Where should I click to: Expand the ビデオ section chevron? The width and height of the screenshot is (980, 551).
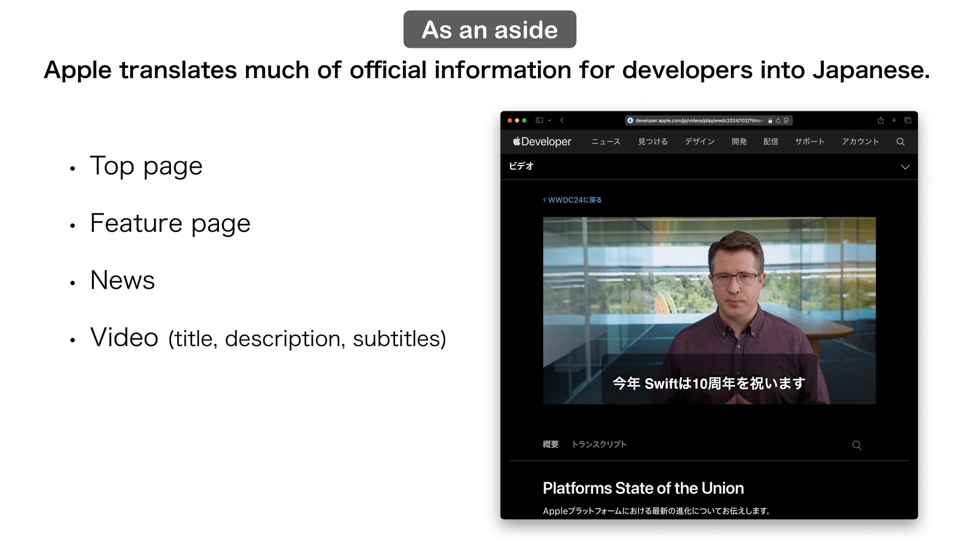tap(905, 167)
